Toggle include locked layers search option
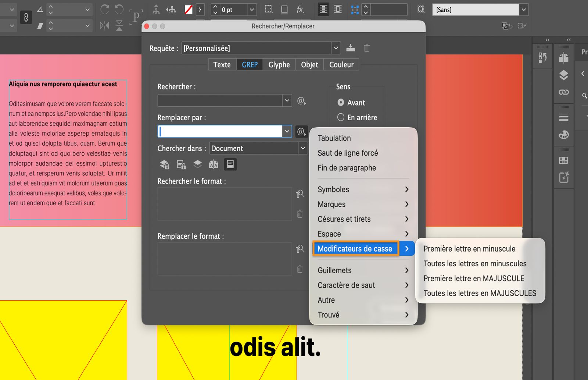 (x=164, y=164)
